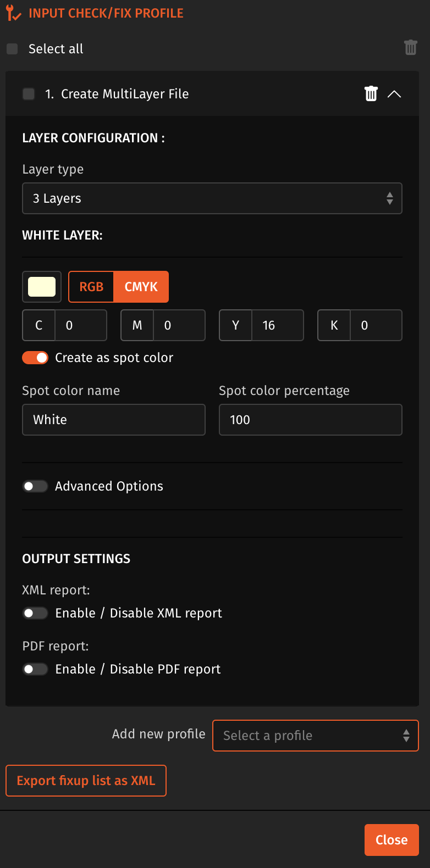Collapse the Create MultiLayer File section
The height and width of the screenshot is (868, 430).
tap(394, 93)
